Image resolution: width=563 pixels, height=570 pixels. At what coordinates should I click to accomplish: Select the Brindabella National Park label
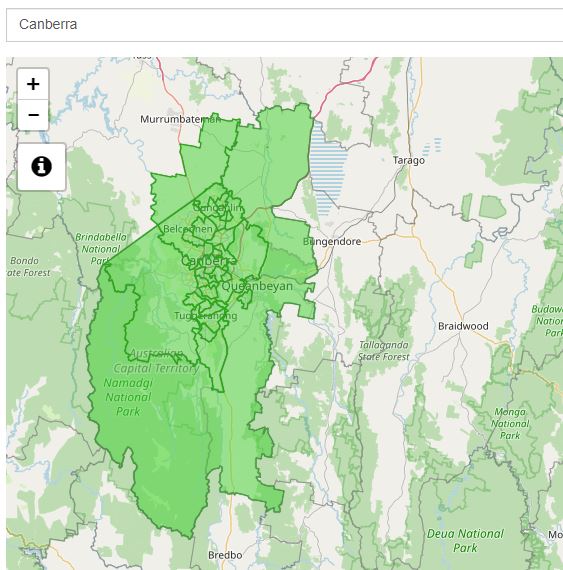pyautogui.click(x=101, y=249)
